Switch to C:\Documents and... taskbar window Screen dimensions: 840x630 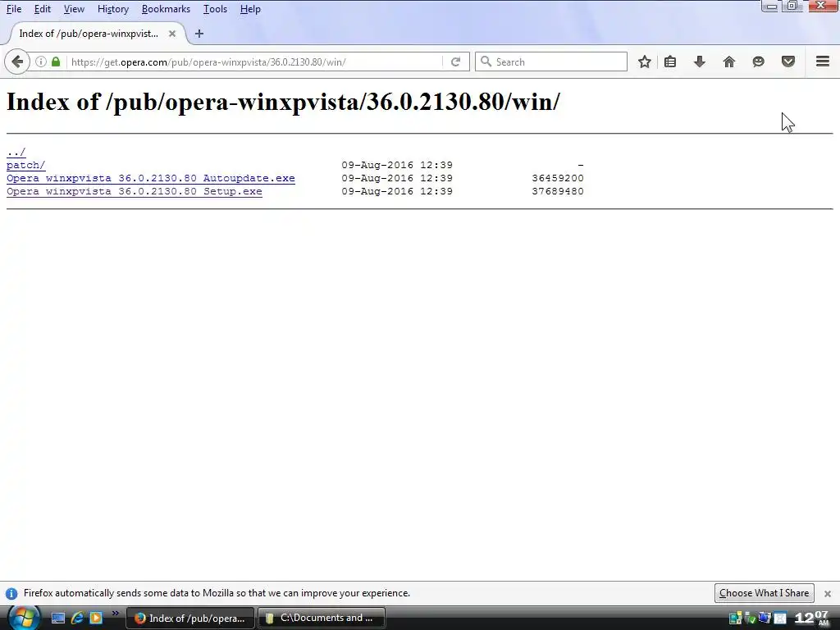(322, 619)
